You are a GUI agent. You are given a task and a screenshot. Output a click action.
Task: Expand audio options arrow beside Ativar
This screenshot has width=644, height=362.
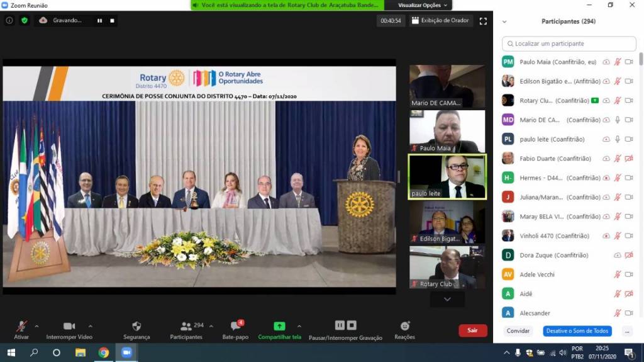[x=36, y=326]
